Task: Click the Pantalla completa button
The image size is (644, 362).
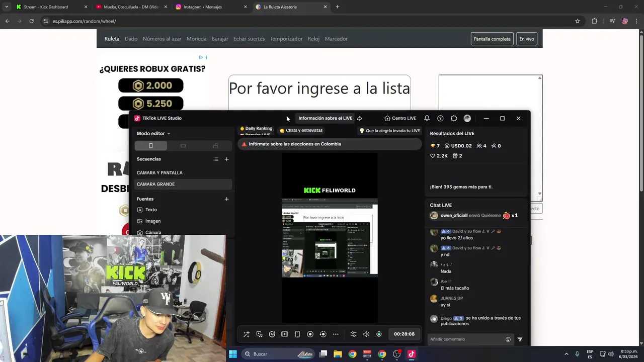Action: 492,39
